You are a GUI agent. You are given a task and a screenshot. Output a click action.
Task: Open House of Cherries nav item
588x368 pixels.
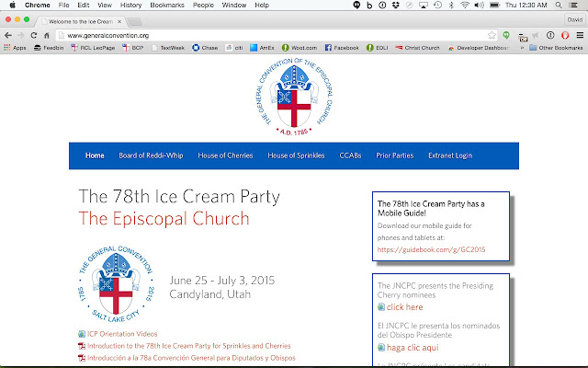(x=225, y=155)
